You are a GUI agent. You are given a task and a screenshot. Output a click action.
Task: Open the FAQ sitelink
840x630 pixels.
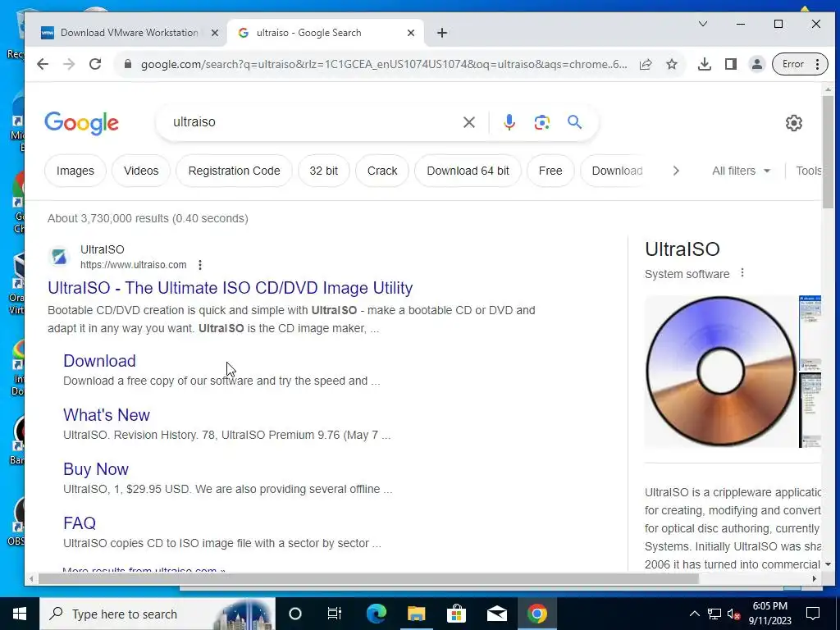80,523
